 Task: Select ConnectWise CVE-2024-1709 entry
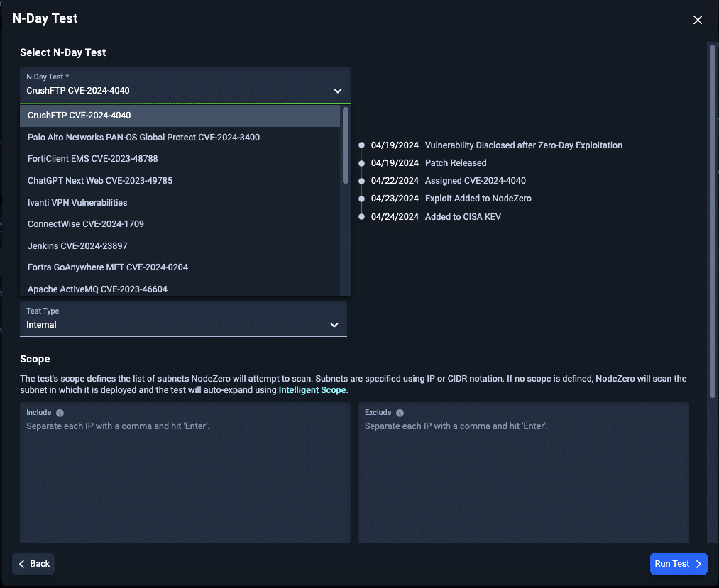[180, 224]
